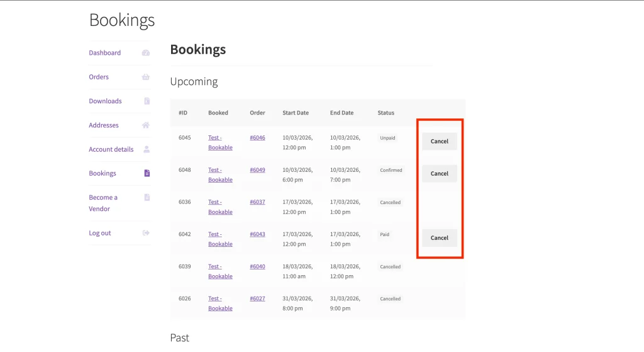The height and width of the screenshot is (352, 644).
Task: Open order #6037 link
Action: (257, 202)
